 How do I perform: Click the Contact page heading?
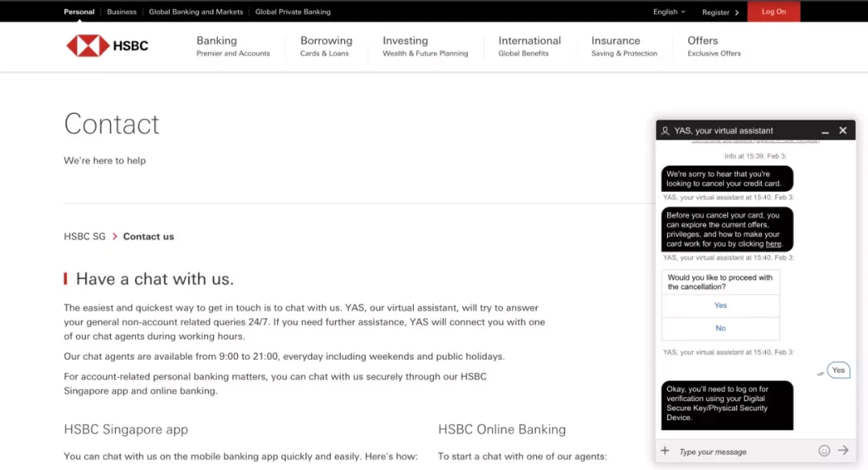point(112,124)
